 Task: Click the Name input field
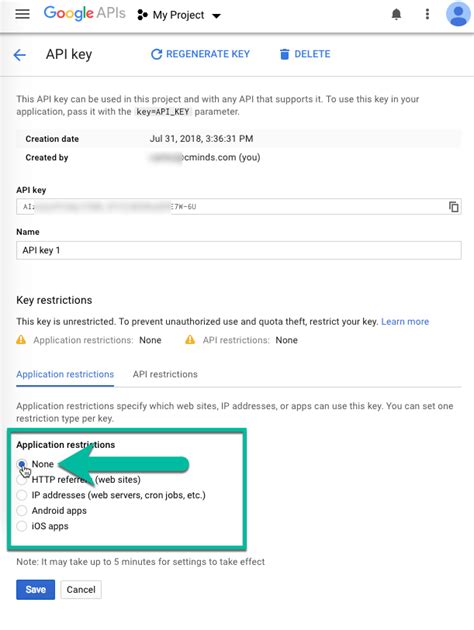click(x=239, y=250)
